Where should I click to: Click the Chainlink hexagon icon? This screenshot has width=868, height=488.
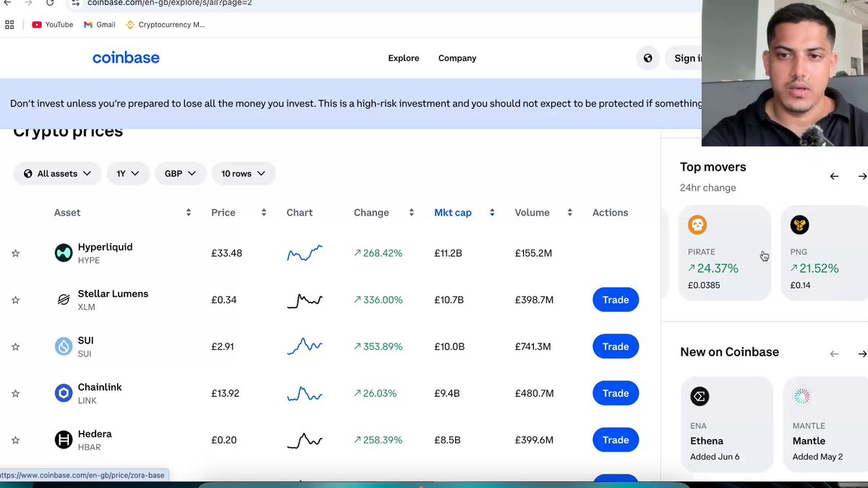(x=64, y=393)
